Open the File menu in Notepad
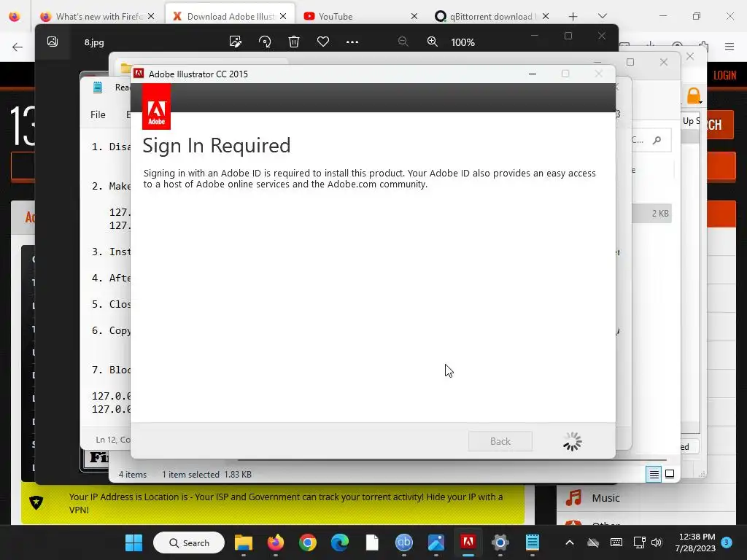747x560 pixels. click(x=98, y=114)
